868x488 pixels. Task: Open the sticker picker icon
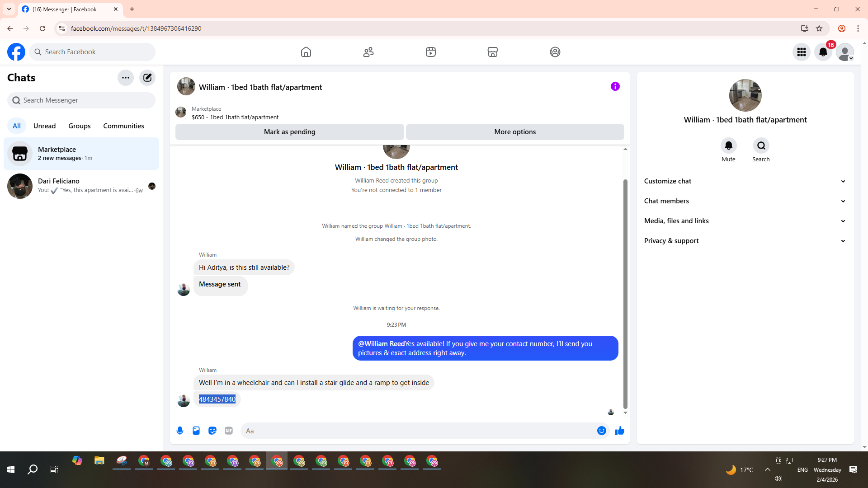[x=212, y=431]
